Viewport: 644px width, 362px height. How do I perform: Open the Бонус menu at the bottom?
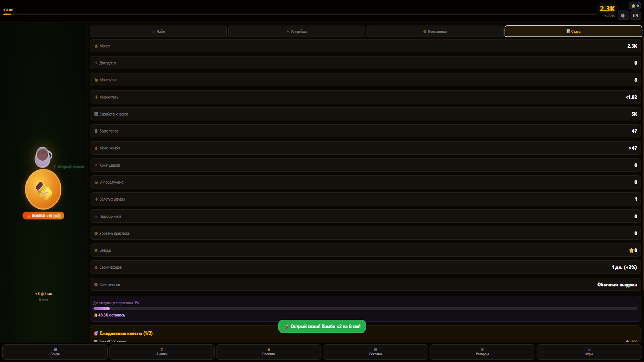55,352
